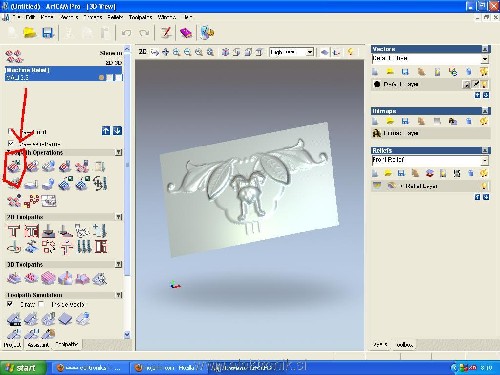Click the laser machining 3D toolpath icon
This screenshot has width=500, height=375.
tap(65, 278)
